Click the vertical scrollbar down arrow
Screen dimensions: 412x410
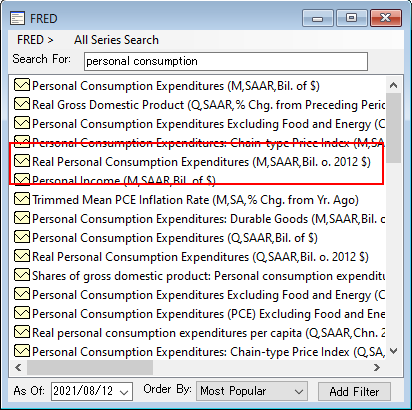click(393, 351)
